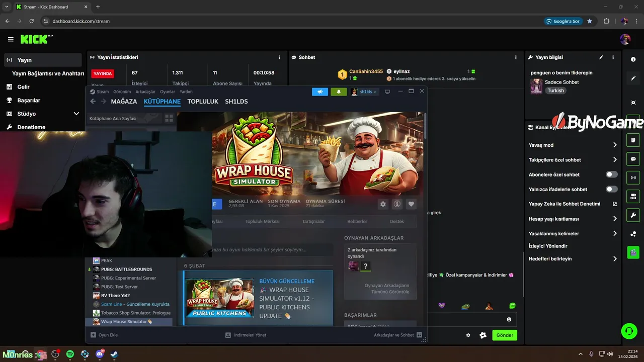Click Gönder chat send button
644x362 pixels.
[x=505, y=335]
